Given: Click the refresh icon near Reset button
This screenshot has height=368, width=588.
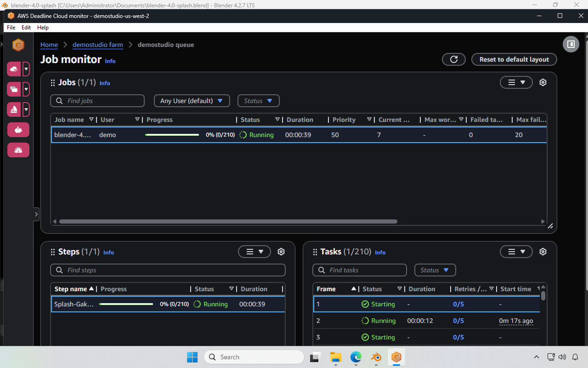Looking at the screenshot, I should click(453, 59).
